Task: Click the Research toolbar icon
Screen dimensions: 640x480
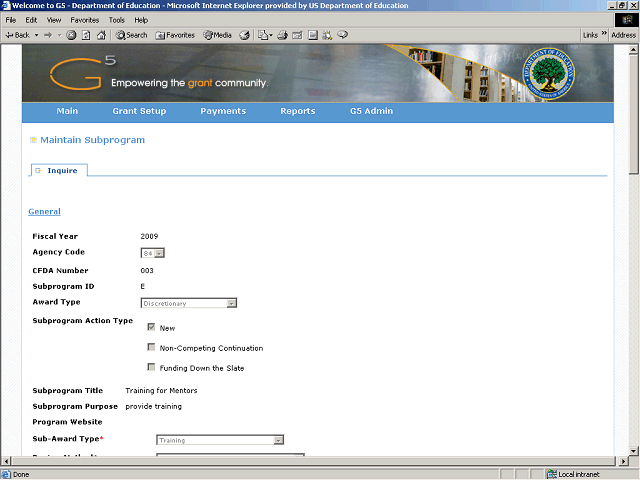Action: (327, 35)
